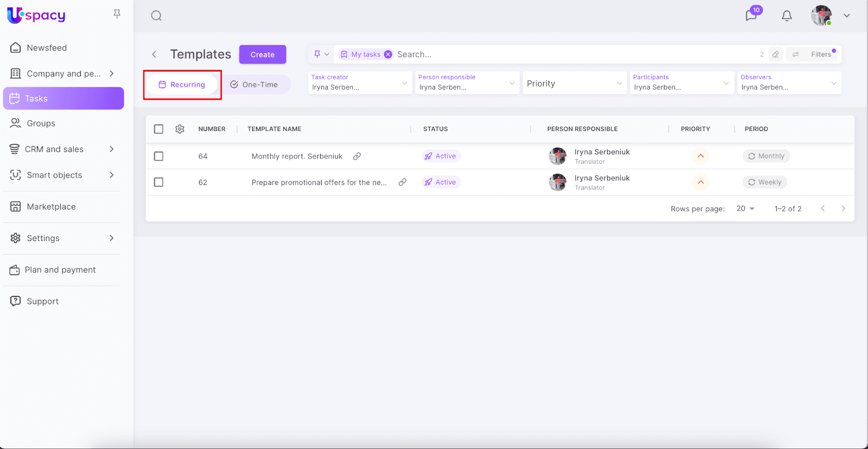The height and width of the screenshot is (449, 868).
Task: Open Marketplace from the sidebar
Action: pyautogui.click(x=51, y=207)
